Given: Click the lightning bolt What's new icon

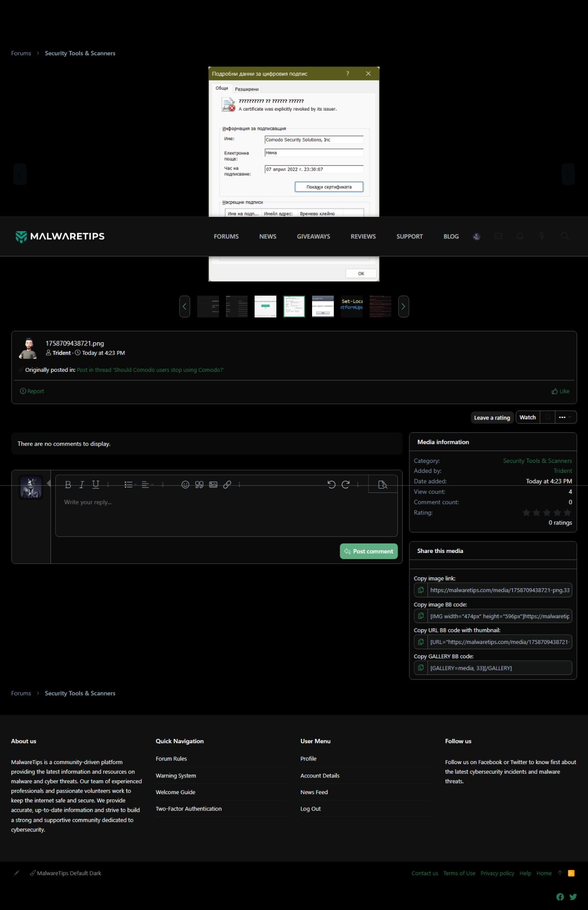Looking at the screenshot, I should pyautogui.click(x=542, y=236).
